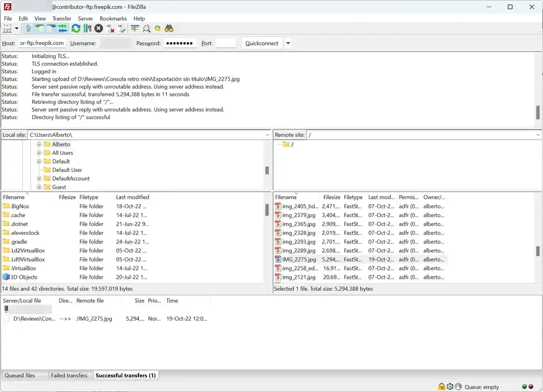Open the Site Manager dropdown arrow
Viewport: 543px width, 392px height.
pos(16,29)
